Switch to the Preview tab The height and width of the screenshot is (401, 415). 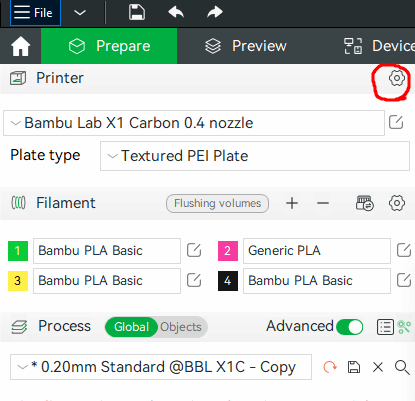[246, 46]
